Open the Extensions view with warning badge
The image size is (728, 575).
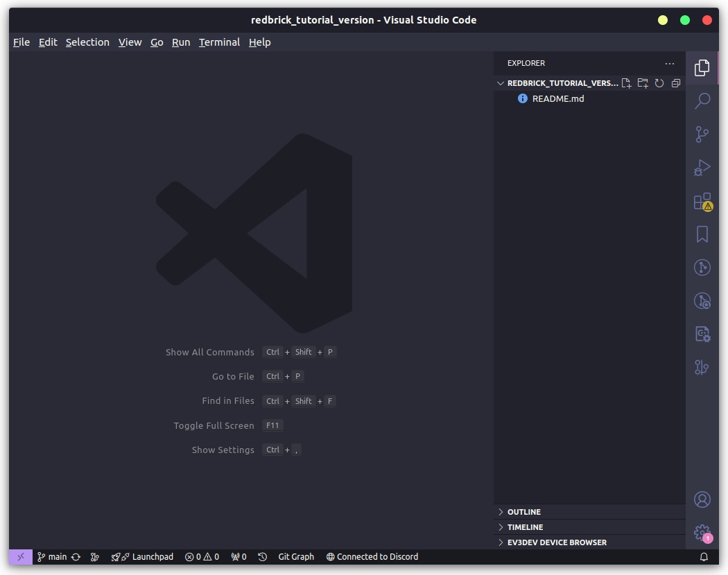click(x=702, y=202)
